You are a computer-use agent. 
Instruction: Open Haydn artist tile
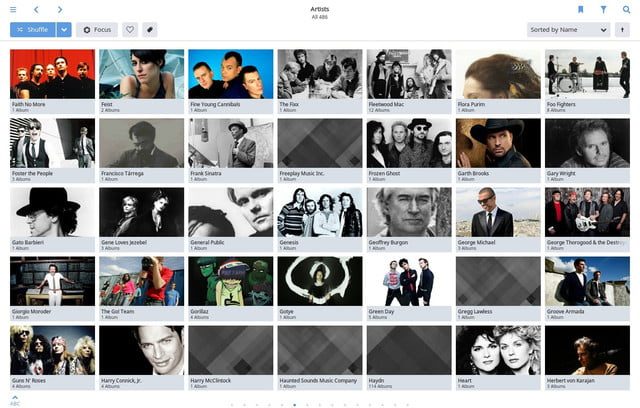409,357
